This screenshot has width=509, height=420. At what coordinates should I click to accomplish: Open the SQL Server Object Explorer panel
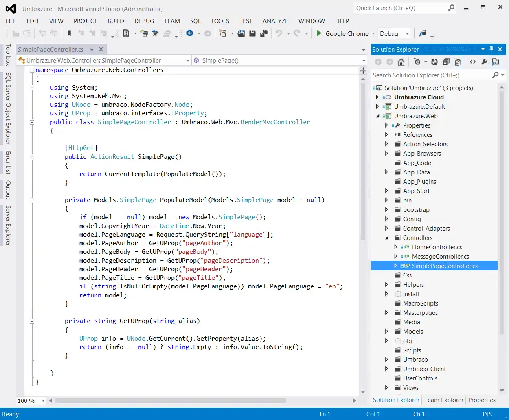[x=7, y=108]
